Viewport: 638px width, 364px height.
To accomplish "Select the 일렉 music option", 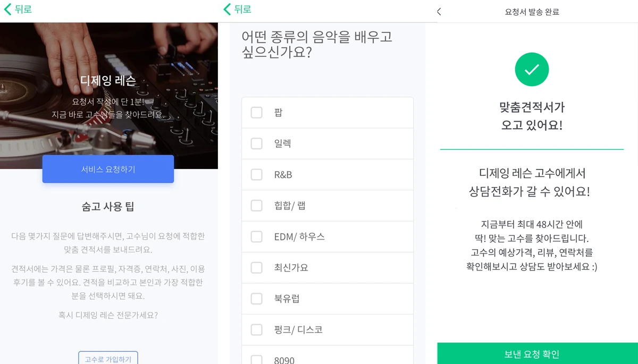I will (x=257, y=143).
